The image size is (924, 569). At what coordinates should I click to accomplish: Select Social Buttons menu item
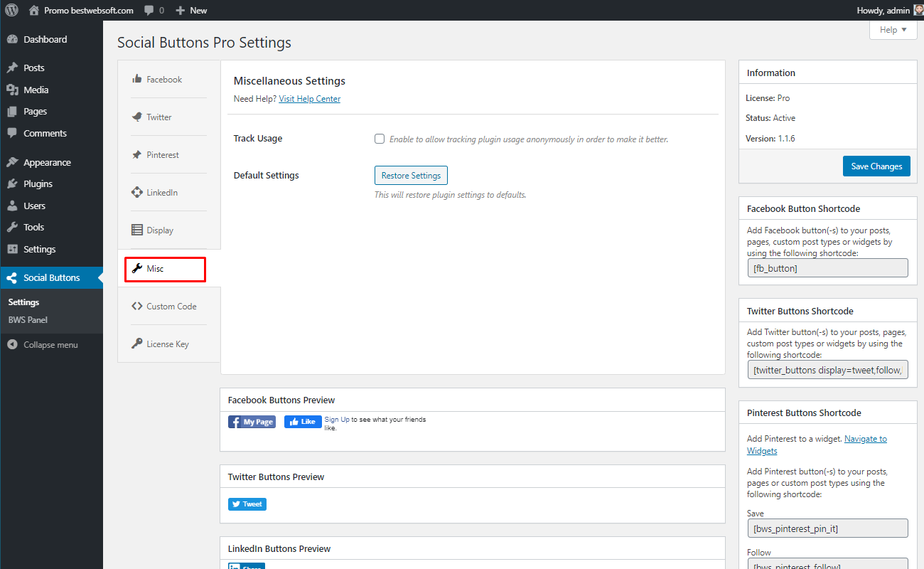(x=51, y=277)
